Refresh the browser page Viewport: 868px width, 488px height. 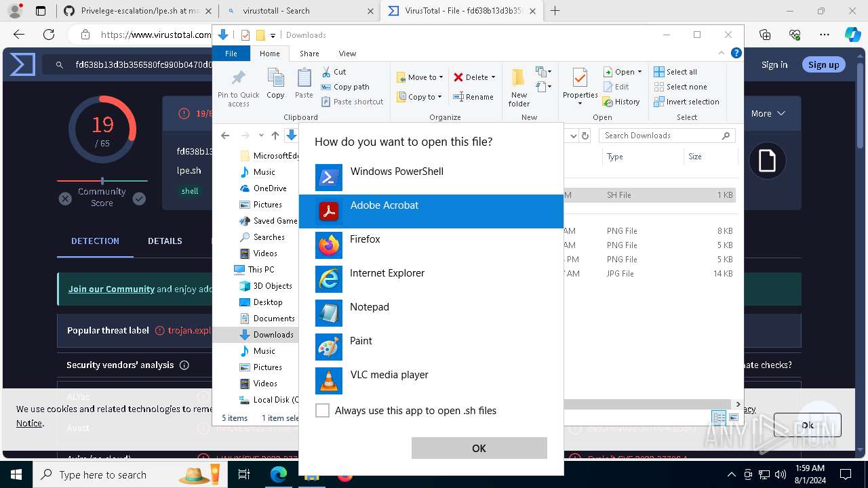(x=49, y=35)
